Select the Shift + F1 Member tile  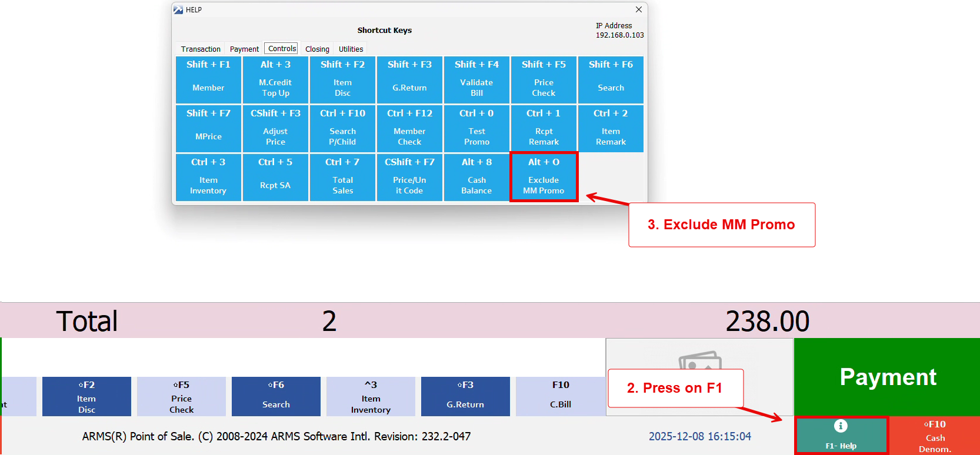208,79
